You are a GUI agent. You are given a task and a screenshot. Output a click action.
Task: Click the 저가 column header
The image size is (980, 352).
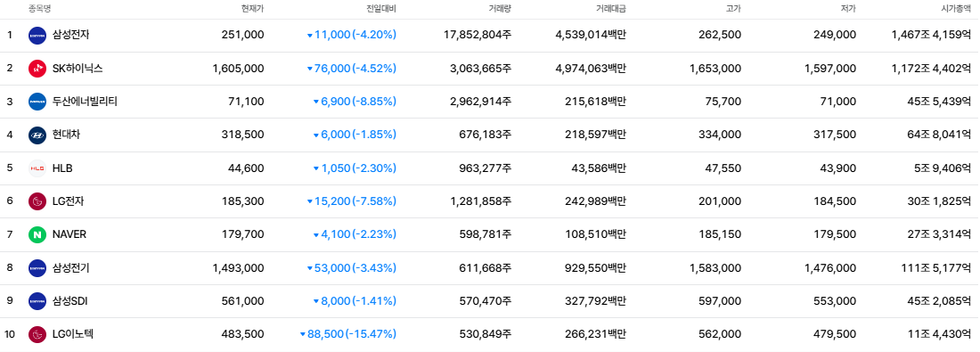849,9
